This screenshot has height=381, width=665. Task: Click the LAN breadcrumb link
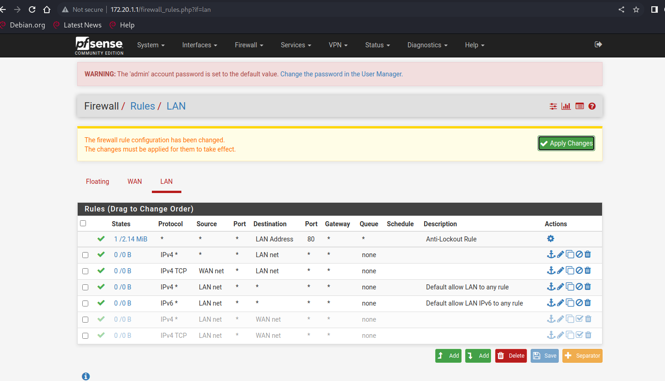click(x=176, y=106)
